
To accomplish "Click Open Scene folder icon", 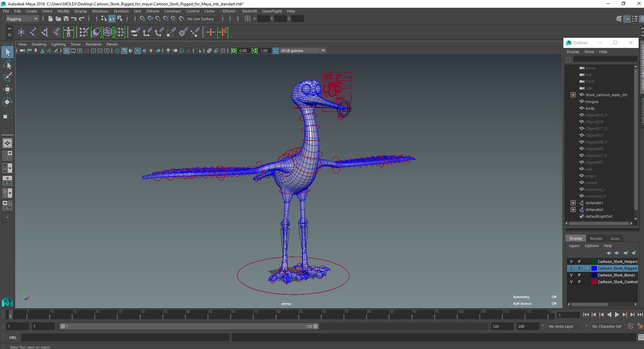I will point(58,19).
